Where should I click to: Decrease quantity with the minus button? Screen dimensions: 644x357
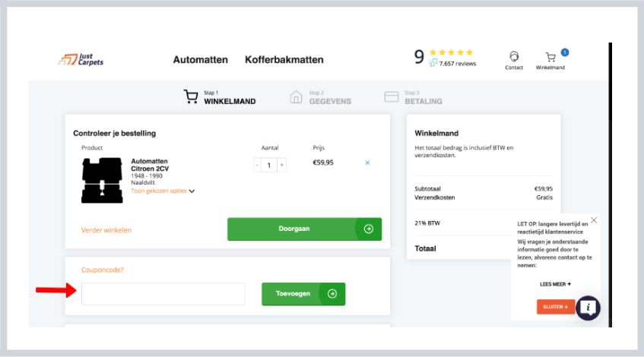tap(257, 165)
